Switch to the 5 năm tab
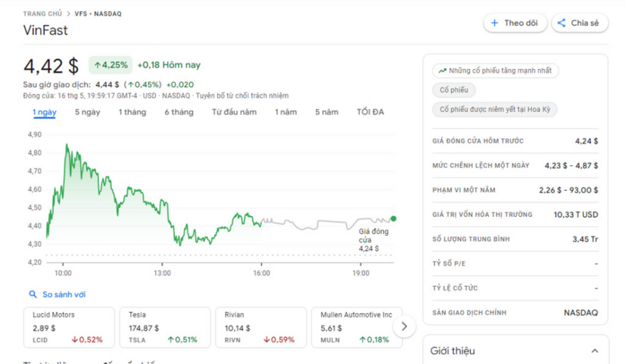This screenshot has width=626, height=364. coord(326,112)
